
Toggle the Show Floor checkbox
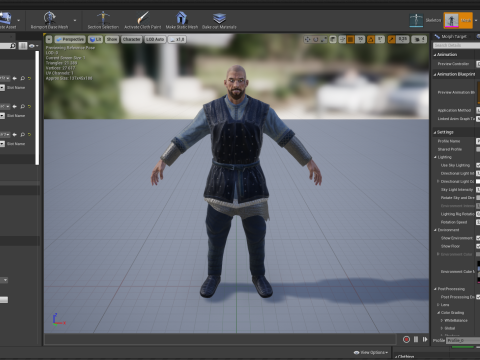(x=478, y=246)
